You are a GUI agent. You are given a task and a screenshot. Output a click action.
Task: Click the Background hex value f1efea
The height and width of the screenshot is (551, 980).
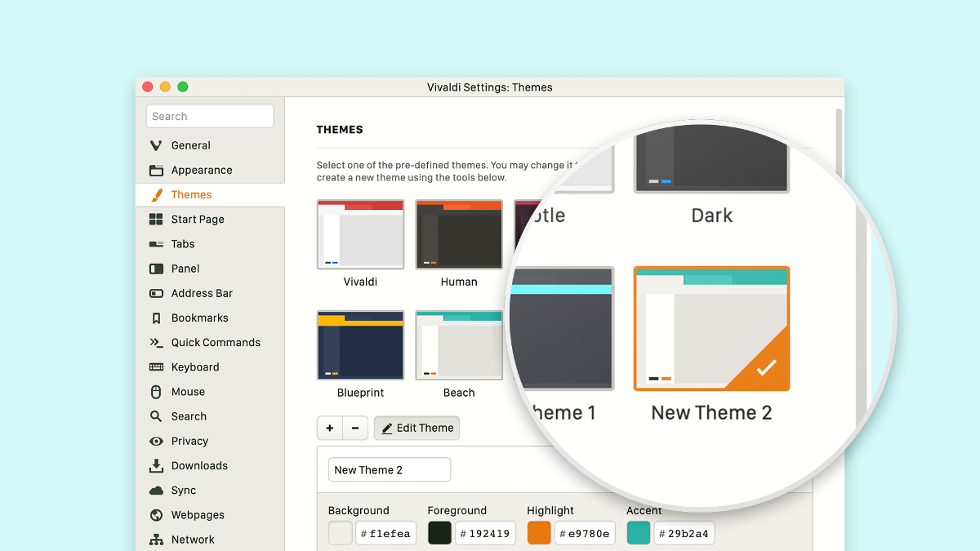click(385, 534)
